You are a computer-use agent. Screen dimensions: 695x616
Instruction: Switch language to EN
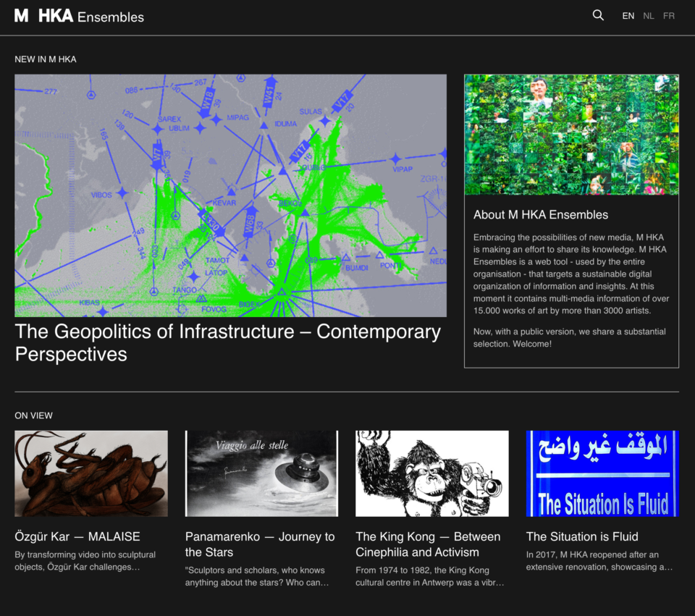(x=628, y=16)
